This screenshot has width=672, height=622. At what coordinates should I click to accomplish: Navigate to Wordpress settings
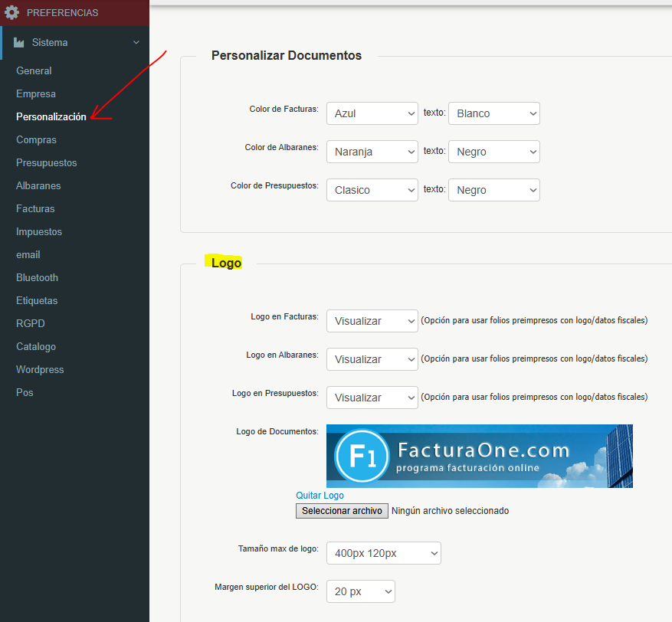(40, 370)
